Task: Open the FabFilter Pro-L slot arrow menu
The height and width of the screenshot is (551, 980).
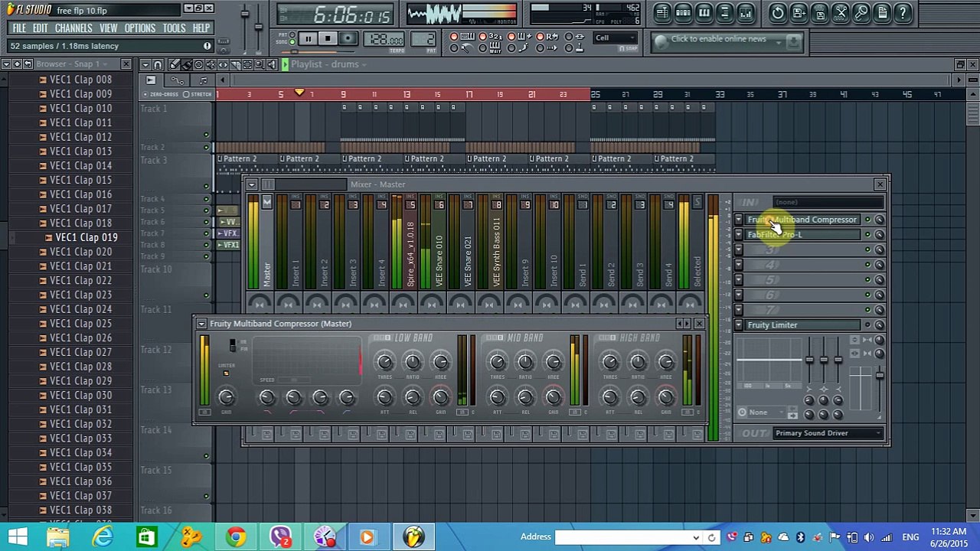Action: 739,235
